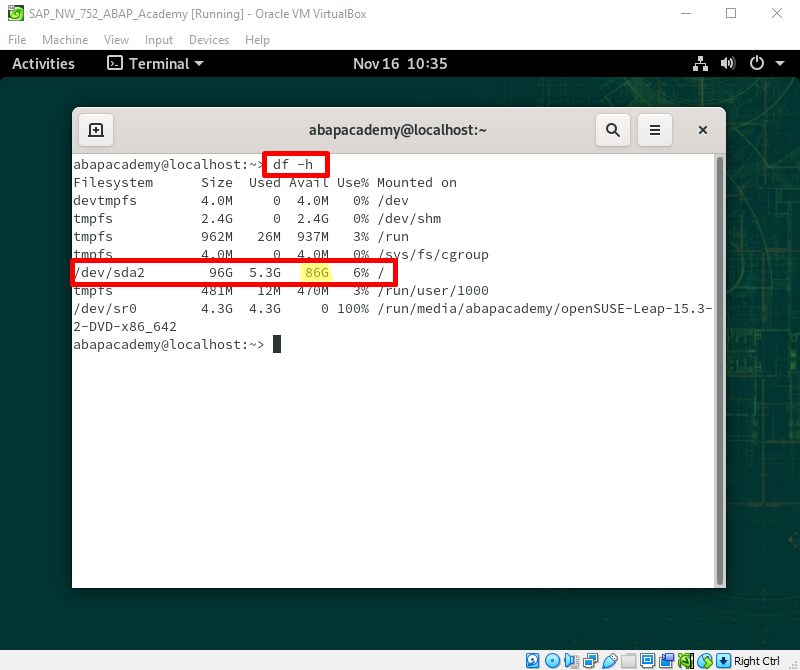Viewport: 800px width, 670px height.
Task: Expand the Terminal app menu
Action: 155,64
